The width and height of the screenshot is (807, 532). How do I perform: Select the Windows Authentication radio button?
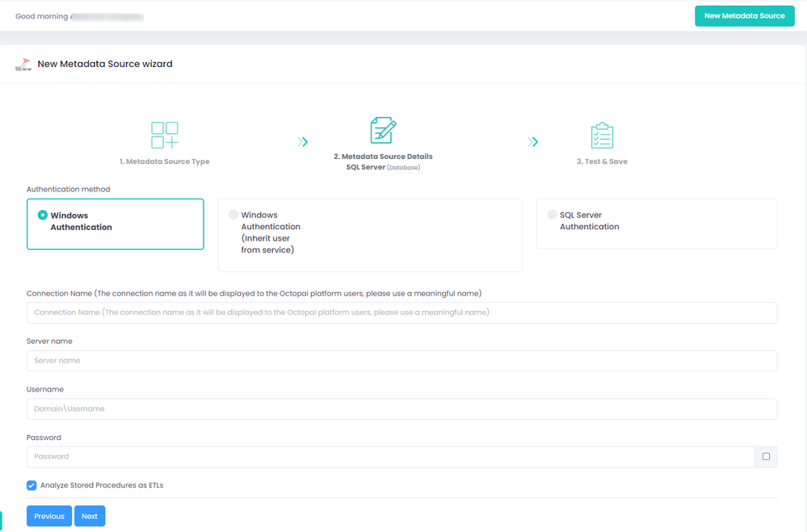point(43,215)
